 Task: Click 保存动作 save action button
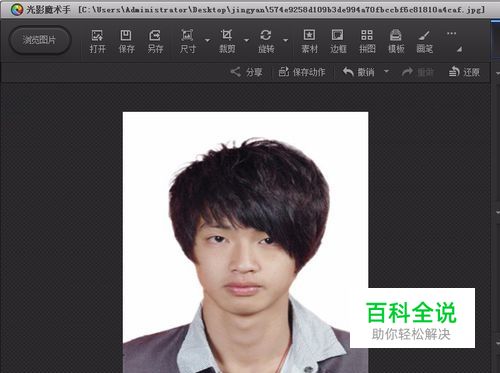click(302, 72)
